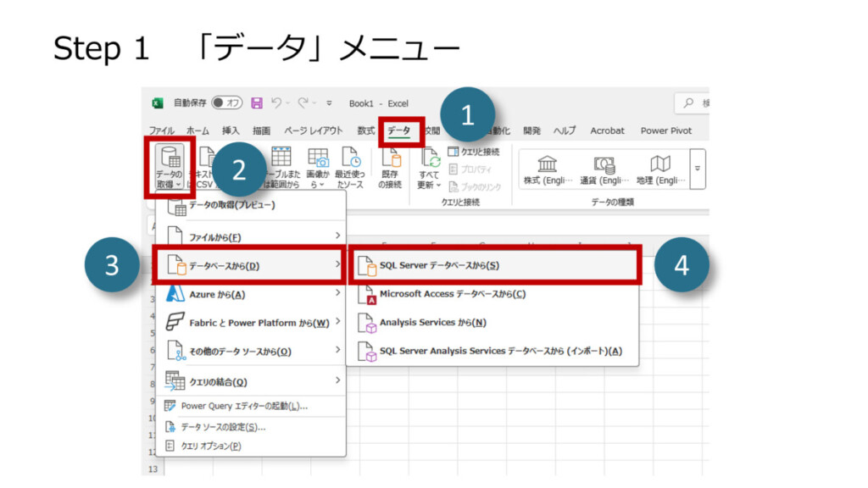Click the 最近使ったソース ribbon icon
This screenshot has height=488, width=868.
[350, 168]
